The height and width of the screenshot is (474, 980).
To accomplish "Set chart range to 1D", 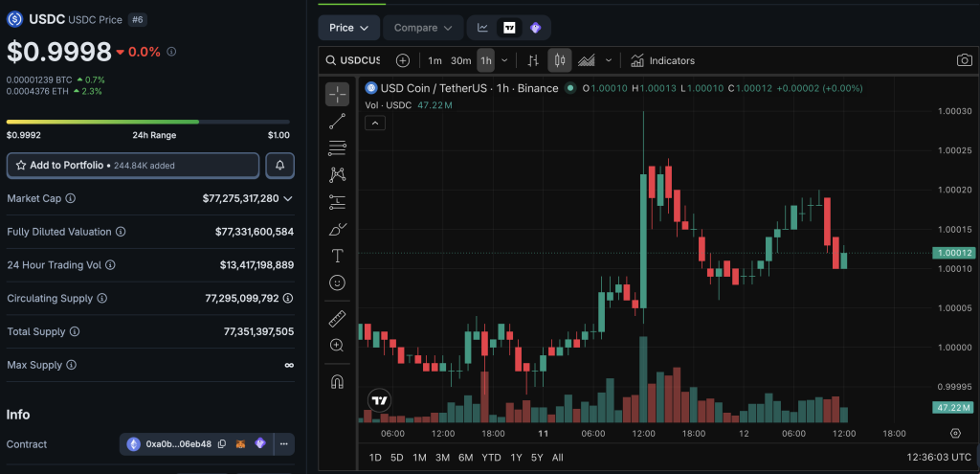I will (x=375, y=457).
